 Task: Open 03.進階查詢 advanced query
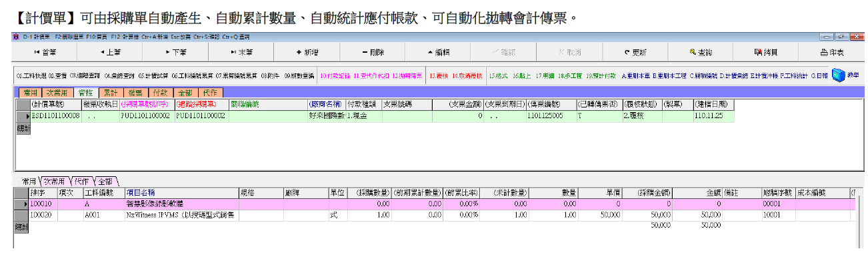click(85, 76)
